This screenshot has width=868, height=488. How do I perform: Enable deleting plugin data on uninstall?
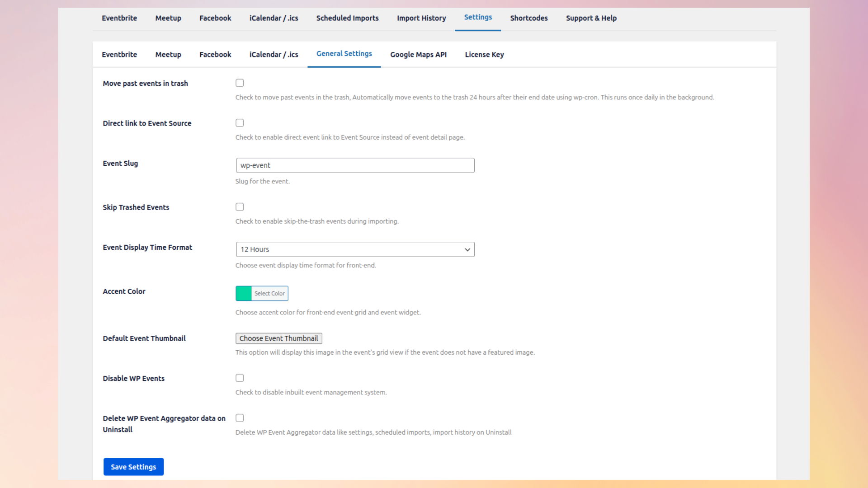coord(240,418)
